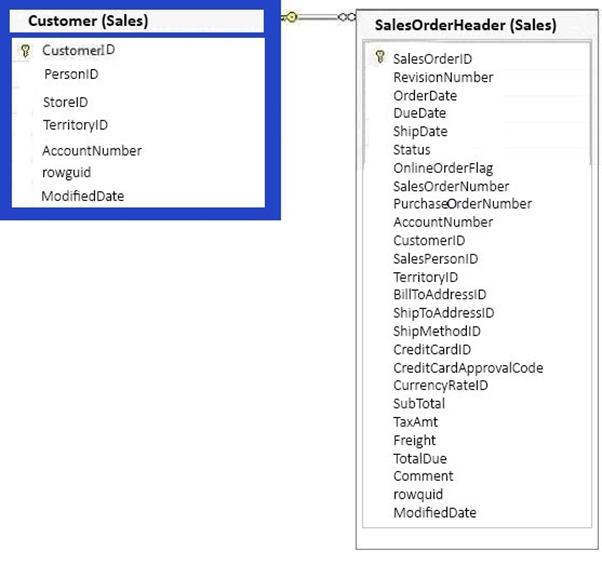Image resolution: width=602 pixels, height=565 pixels.
Task: Select the SalesPersonID column
Action: [435, 259]
